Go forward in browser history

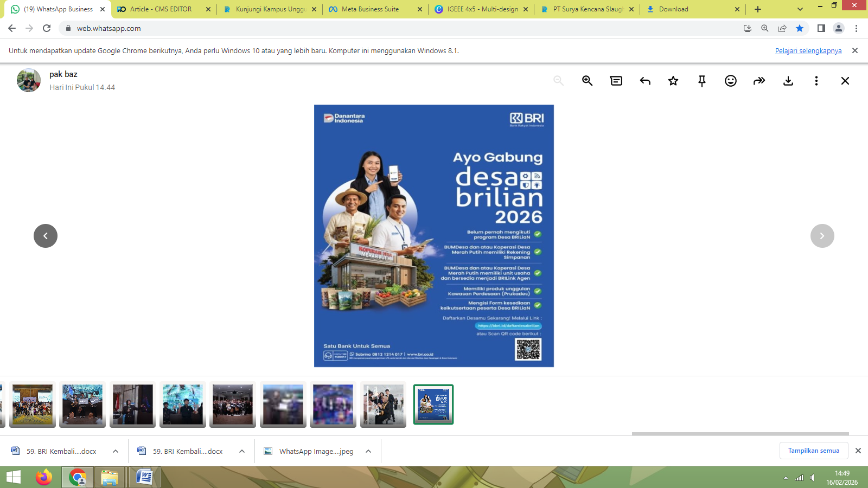[x=29, y=28]
